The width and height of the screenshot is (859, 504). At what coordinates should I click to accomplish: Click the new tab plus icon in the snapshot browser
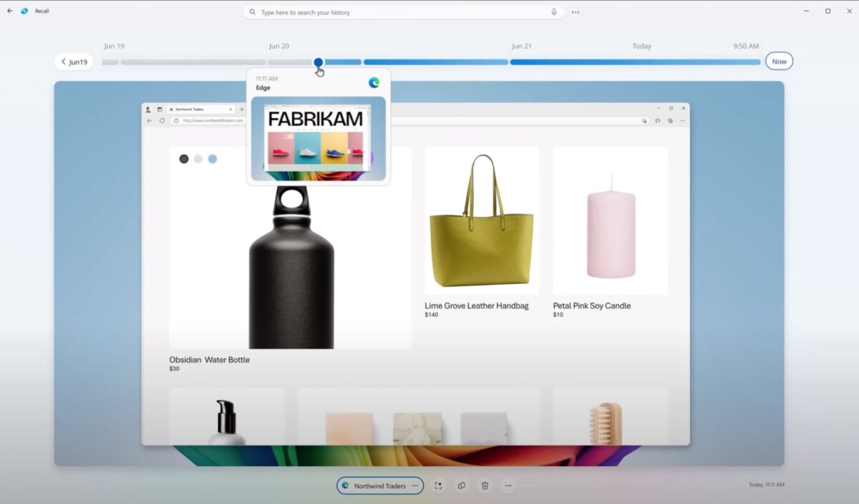[241, 109]
